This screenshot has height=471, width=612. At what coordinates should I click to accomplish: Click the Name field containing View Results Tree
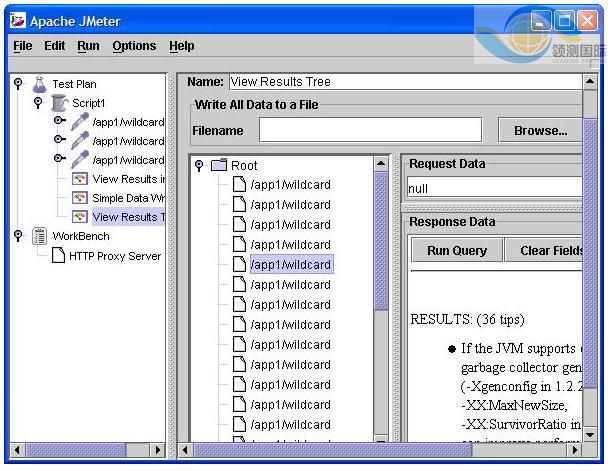point(406,82)
